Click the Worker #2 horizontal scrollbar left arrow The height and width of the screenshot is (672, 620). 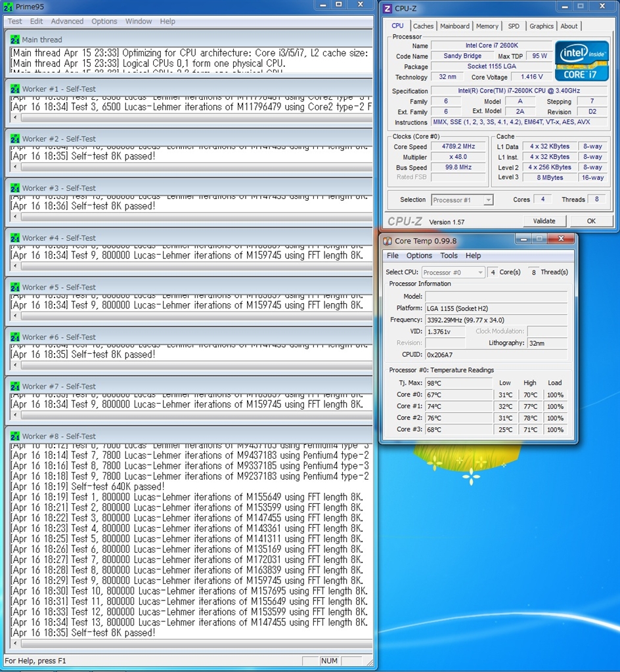tap(16, 167)
